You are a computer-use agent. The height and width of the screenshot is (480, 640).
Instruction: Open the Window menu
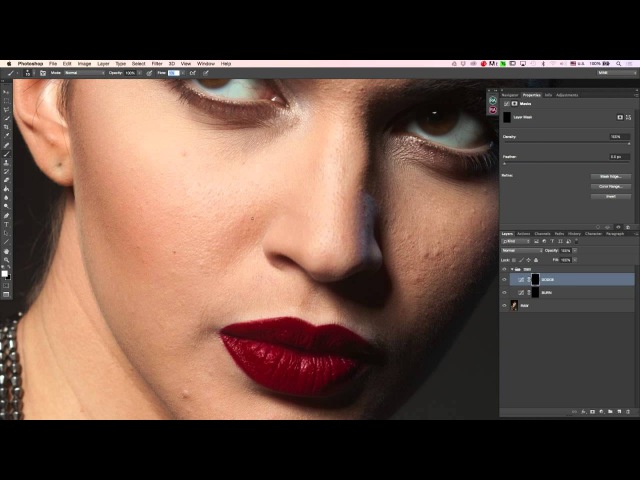coord(206,64)
